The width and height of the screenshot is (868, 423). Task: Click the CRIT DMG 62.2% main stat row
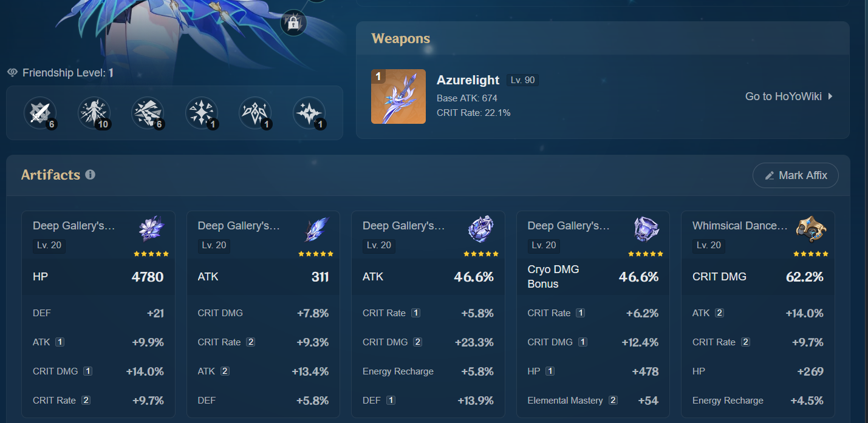point(758,277)
